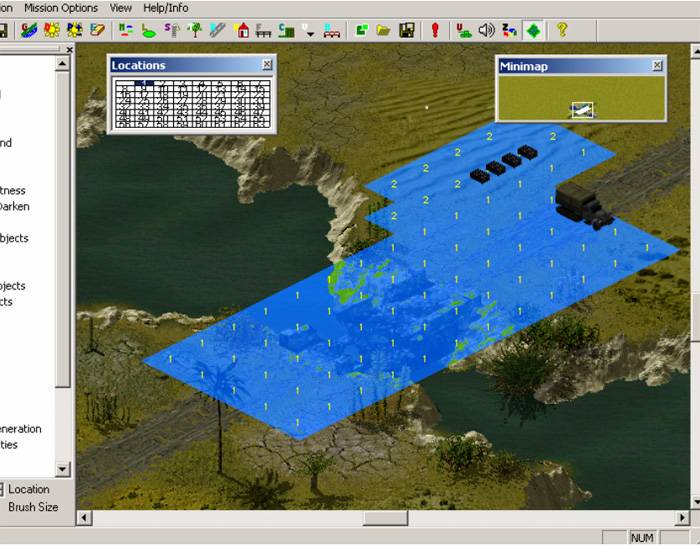This screenshot has width=700, height=546.
Task: Select the red house building tool icon
Action: click(x=241, y=30)
